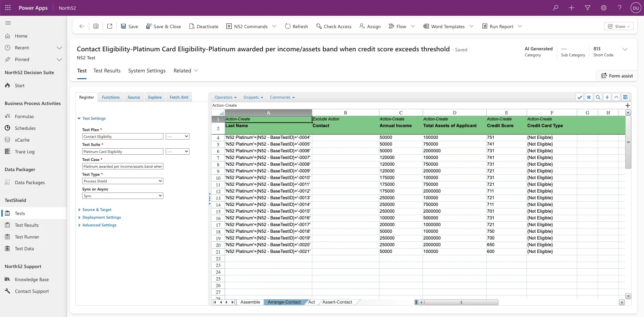Switch to the Test Results tab
This screenshot has height=317, width=644.
click(107, 71)
